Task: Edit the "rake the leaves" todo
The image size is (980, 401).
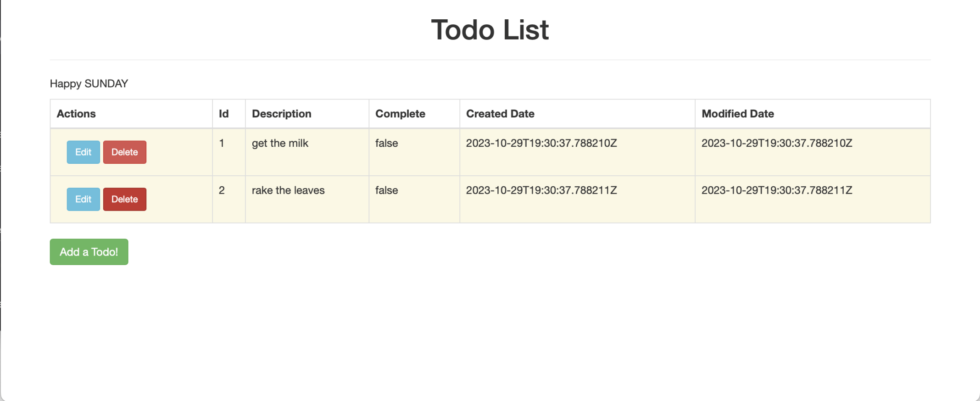Action: coord(83,199)
